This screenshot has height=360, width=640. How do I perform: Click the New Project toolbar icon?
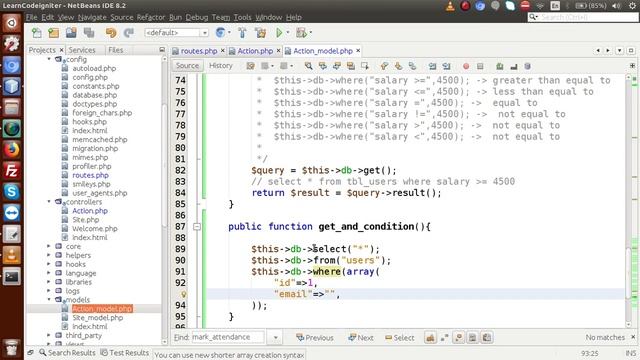pyautogui.click(x=53, y=33)
